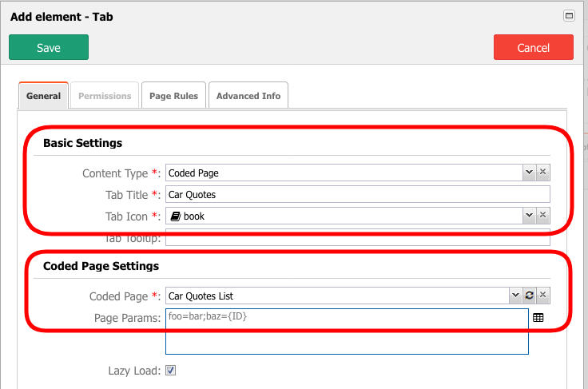This screenshot has width=588, height=389.
Task: Open the Page Rules tab
Action: coord(174,96)
